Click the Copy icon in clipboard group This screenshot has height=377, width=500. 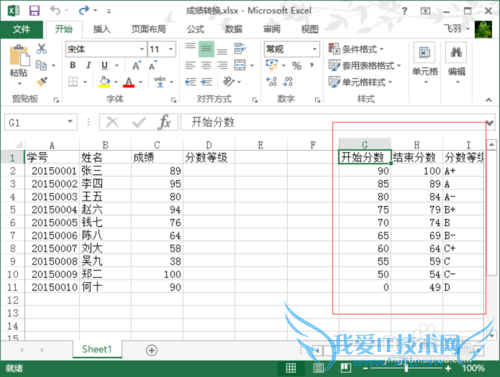(41, 65)
